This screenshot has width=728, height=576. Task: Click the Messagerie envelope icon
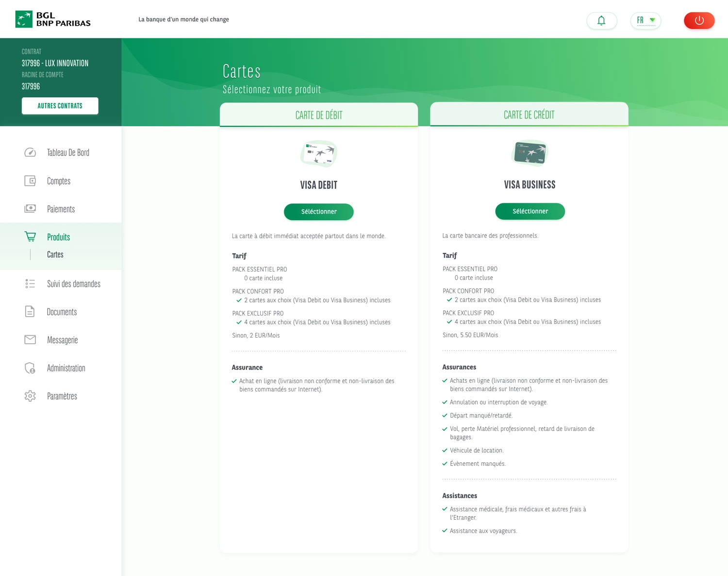[30, 339]
